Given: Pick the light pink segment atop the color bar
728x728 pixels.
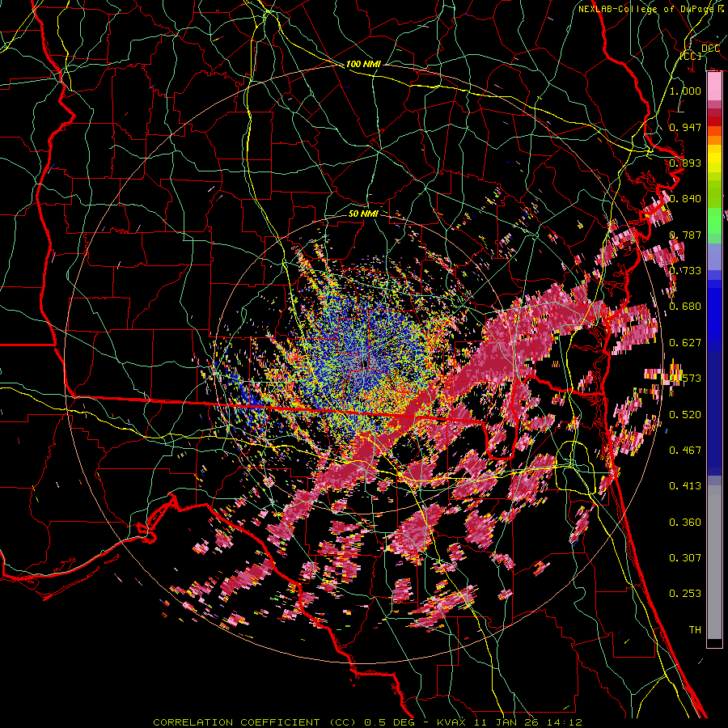Looking at the screenshot, I should pyautogui.click(x=714, y=87).
